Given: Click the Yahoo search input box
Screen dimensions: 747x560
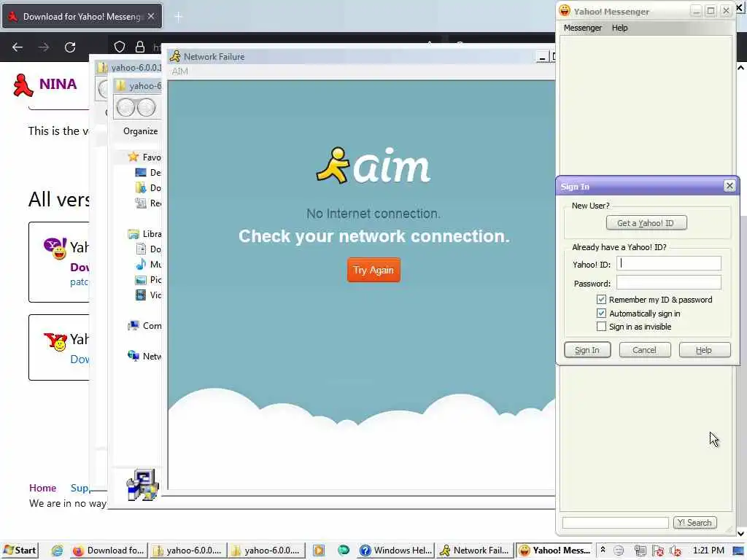Looking at the screenshot, I should (615, 523).
